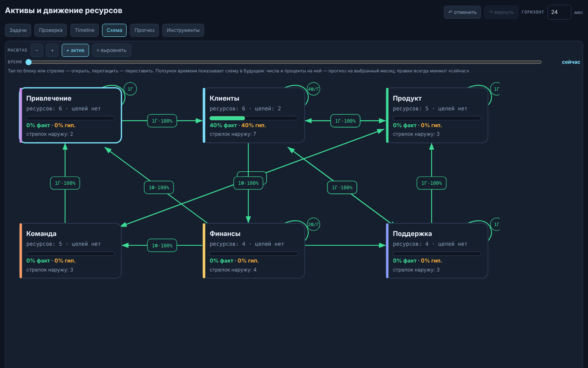Open the Клиенты asset block

pos(254,115)
